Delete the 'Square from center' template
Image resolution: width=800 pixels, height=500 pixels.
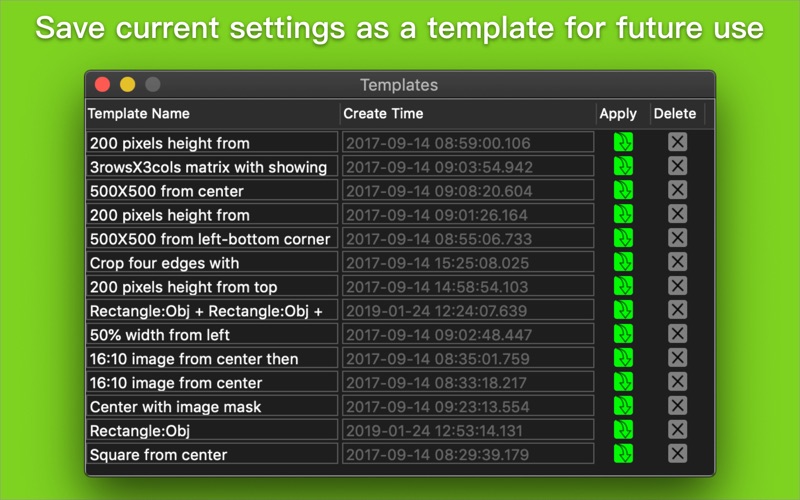pos(677,454)
